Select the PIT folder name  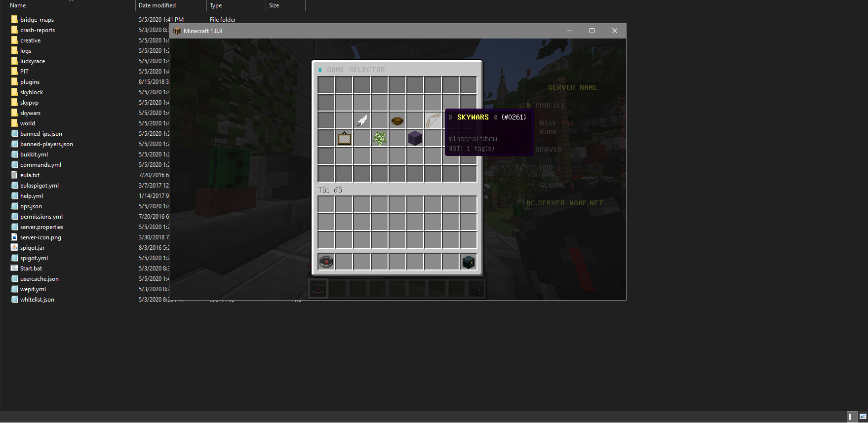[x=24, y=72]
